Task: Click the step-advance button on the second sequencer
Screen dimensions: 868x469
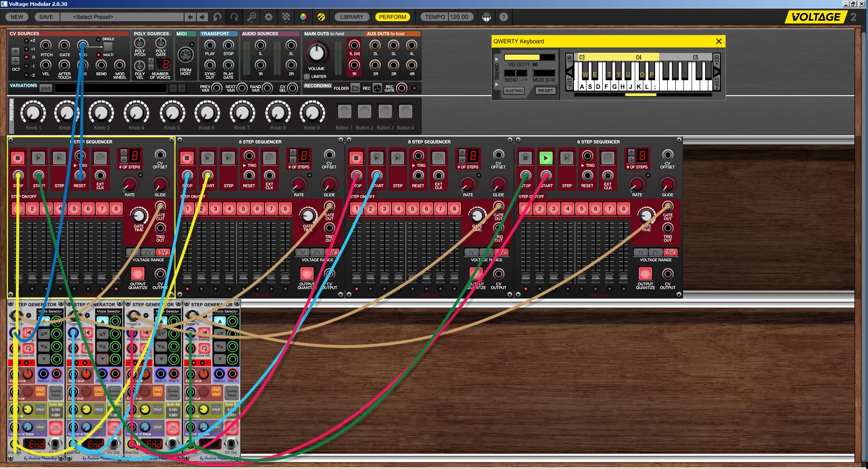Action: point(228,158)
